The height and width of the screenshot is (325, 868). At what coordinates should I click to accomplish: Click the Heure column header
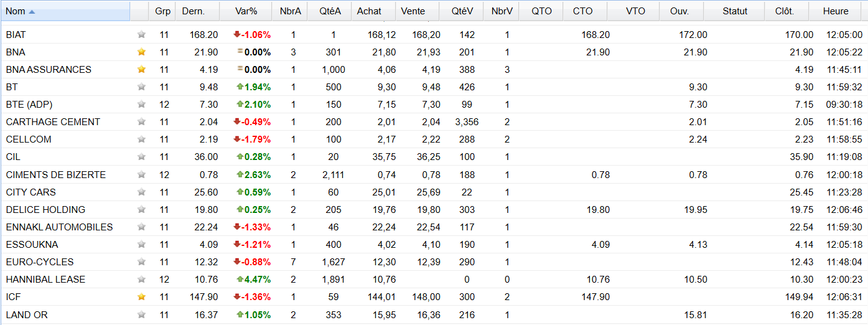tap(836, 11)
